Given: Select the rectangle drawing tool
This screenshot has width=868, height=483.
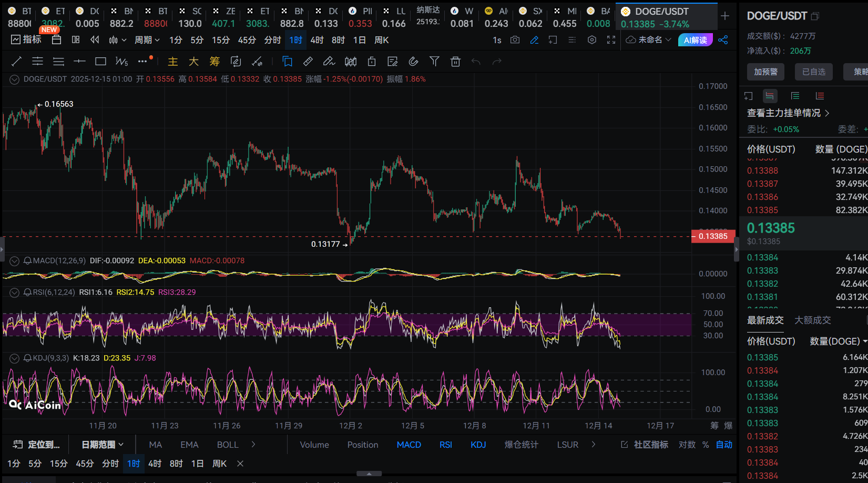Looking at the screenshot, I should [x=100, y=62].
